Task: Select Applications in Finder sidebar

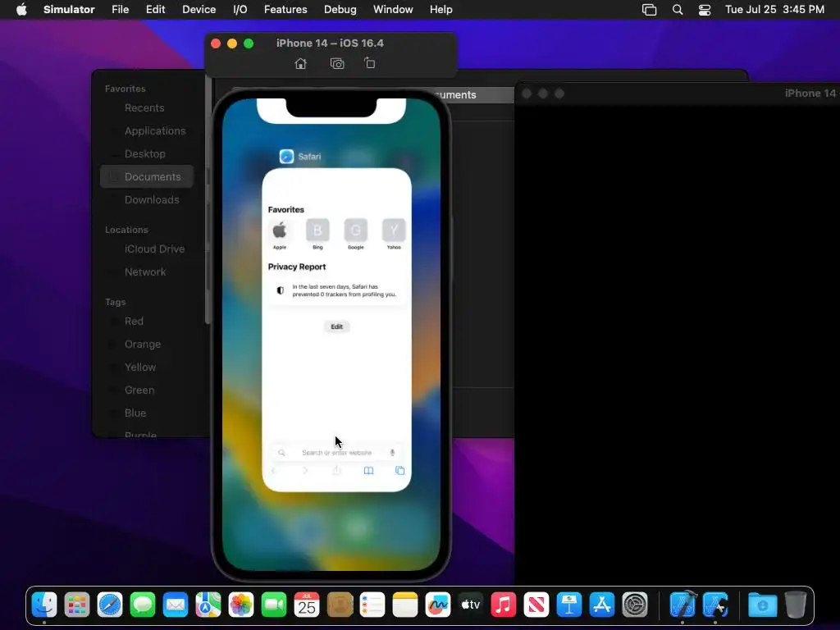Action: [x=155, y=130]
